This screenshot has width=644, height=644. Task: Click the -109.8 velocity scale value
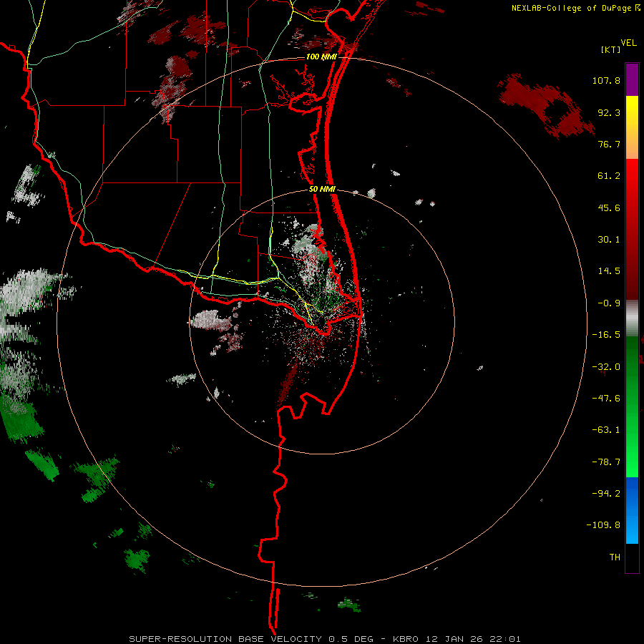point(603,525)
